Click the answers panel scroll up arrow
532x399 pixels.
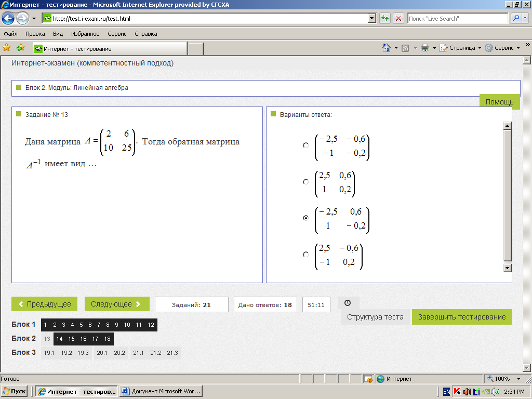click(x=507, y=126)
